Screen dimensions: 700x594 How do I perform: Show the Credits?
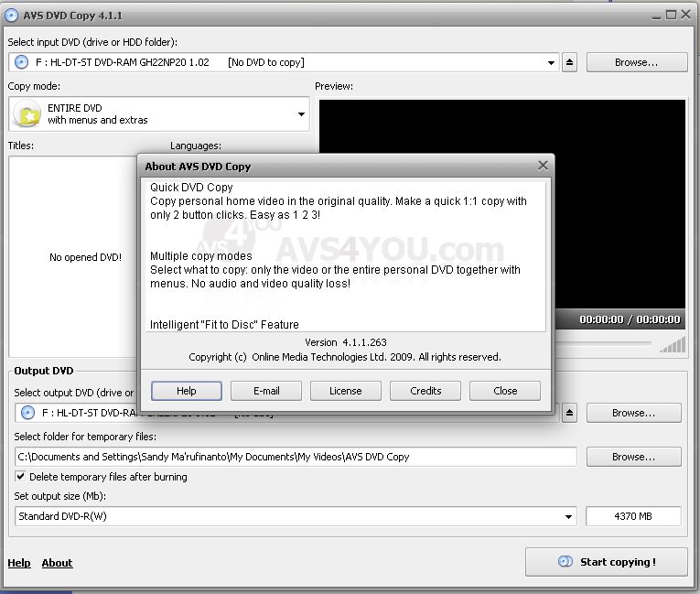click(425, 391)
